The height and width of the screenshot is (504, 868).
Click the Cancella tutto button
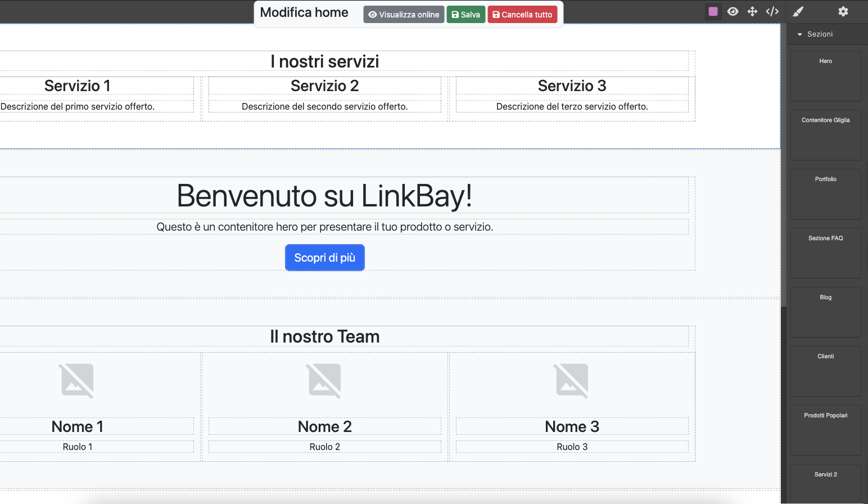(x=522, y=15)
